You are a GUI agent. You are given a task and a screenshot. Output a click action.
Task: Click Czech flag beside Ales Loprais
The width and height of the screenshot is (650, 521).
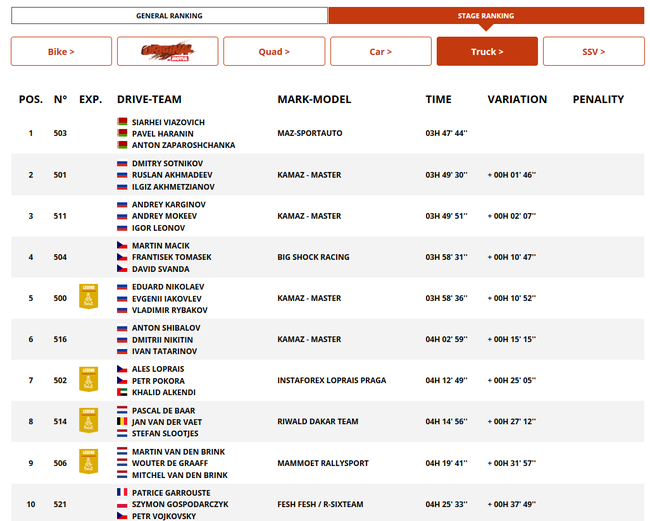(x=122, y=369)
